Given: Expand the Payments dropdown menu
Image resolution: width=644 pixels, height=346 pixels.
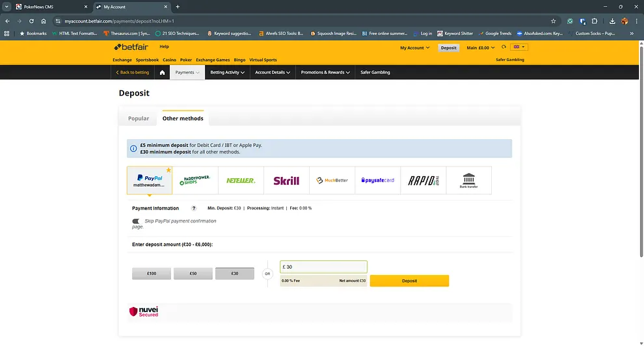Looking at the screenshot, I should click(187, 72).
